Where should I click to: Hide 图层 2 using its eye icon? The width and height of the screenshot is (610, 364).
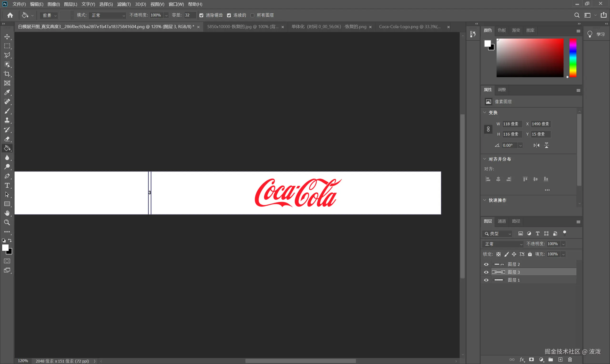tap(486, 264)
